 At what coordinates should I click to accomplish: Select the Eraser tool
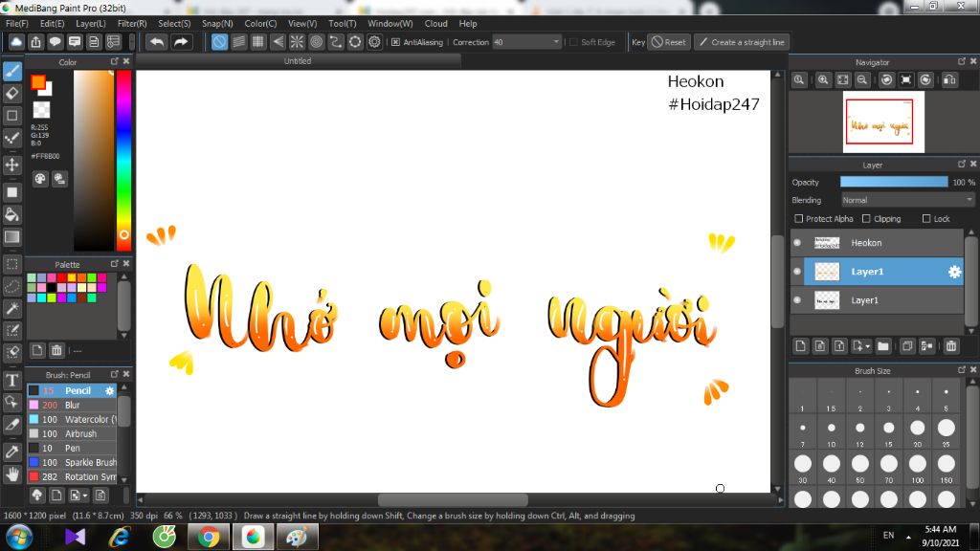(x=12, y=94)
